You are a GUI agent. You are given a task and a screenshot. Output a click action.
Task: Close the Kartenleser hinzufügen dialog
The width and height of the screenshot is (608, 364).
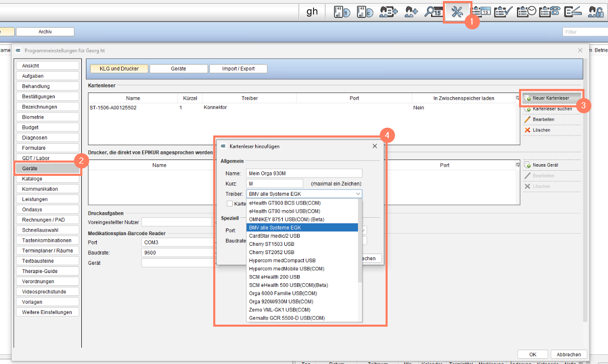pos(375,146)
